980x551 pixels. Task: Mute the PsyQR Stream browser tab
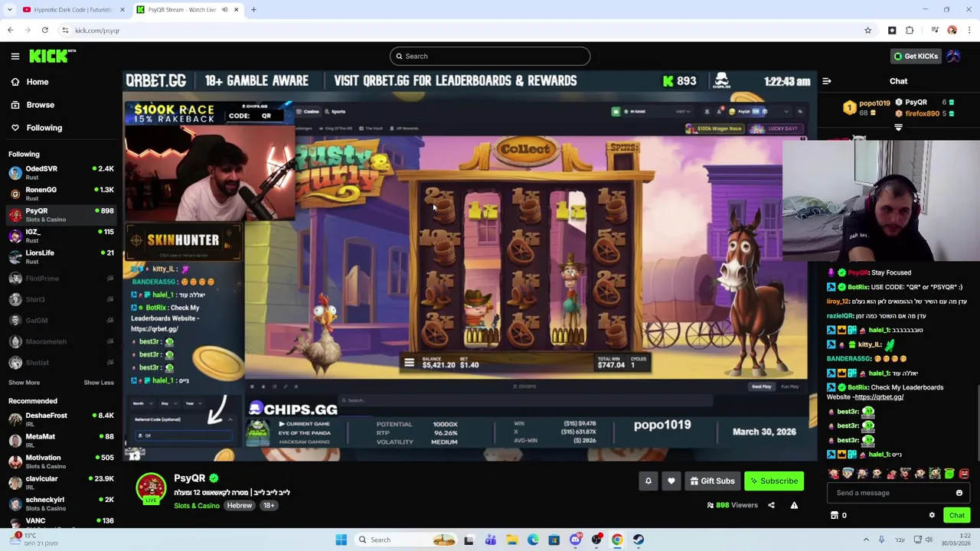tap(224, 10)
